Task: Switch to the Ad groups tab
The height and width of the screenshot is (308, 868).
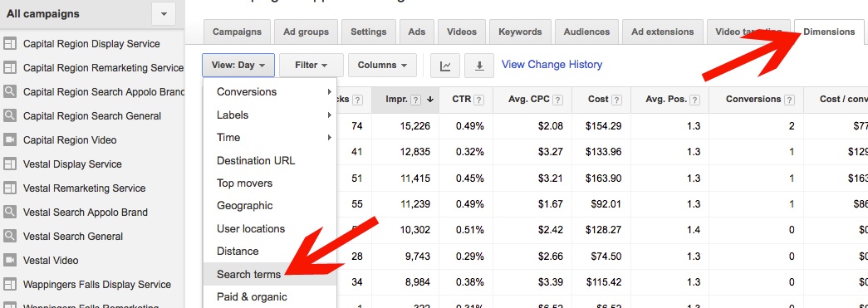Action: 306,32
